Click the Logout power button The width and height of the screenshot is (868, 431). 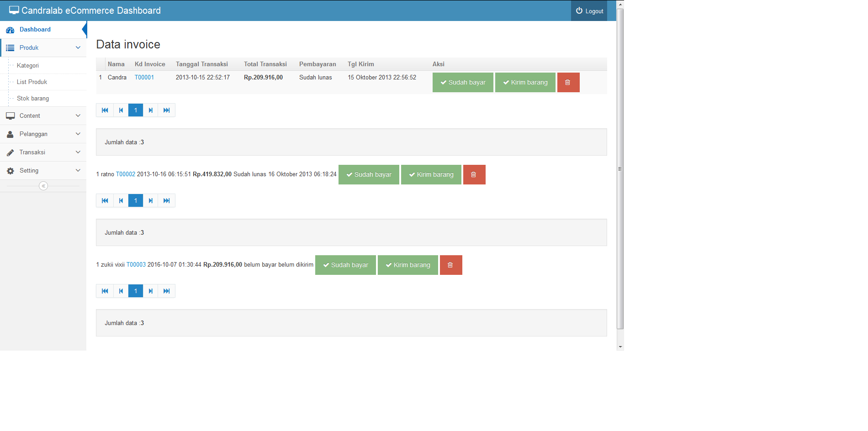pyautogui.click(x=589, y=11)
